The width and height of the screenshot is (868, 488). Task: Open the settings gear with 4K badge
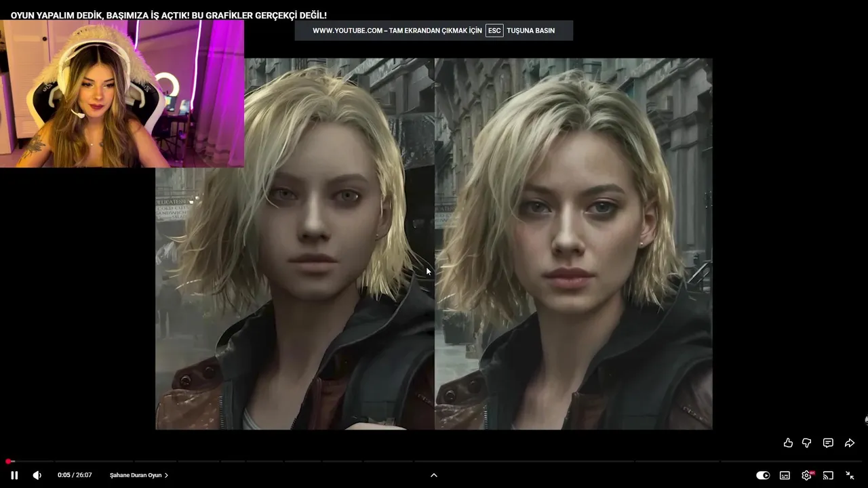807,475
